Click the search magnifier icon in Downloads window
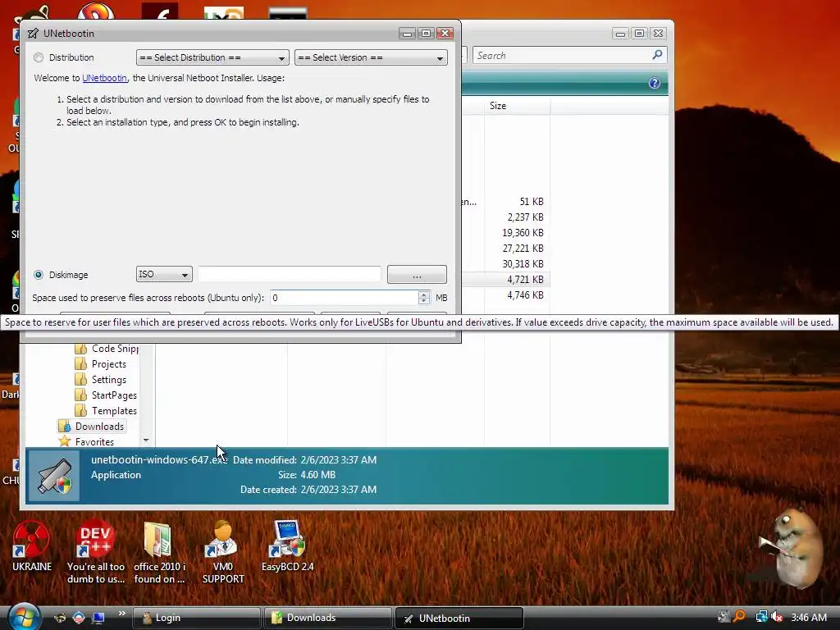 (658, 55)
